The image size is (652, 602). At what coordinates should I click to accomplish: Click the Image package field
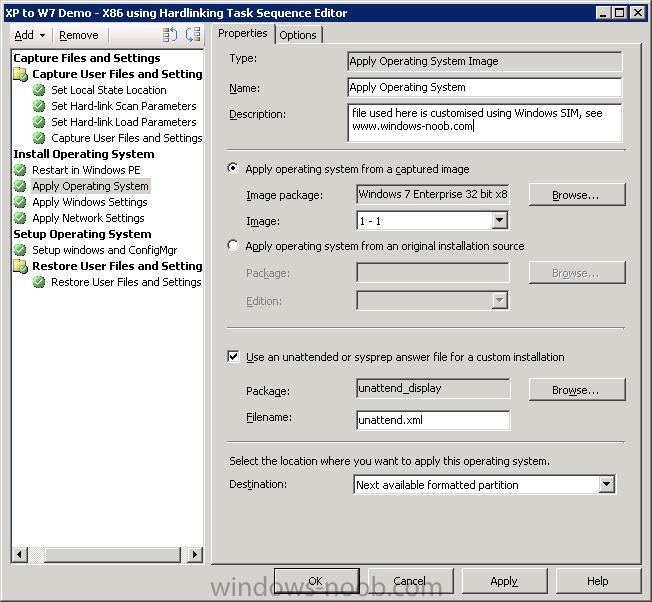(x=433, y=194)
